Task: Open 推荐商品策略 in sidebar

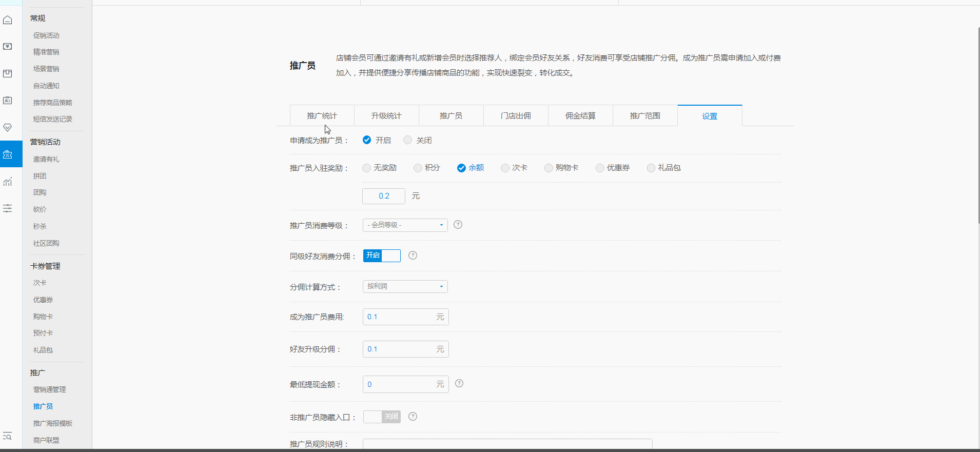Action: tap(53, 103)
